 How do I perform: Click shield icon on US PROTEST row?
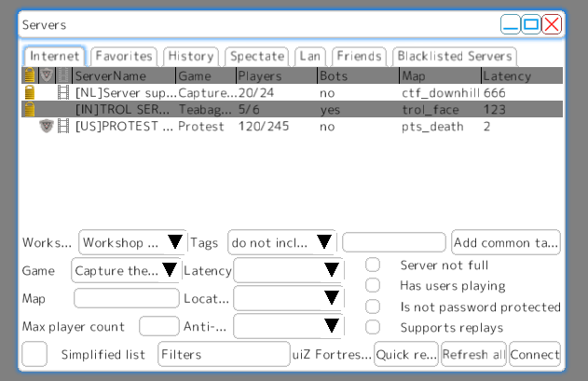click(46, 127)
